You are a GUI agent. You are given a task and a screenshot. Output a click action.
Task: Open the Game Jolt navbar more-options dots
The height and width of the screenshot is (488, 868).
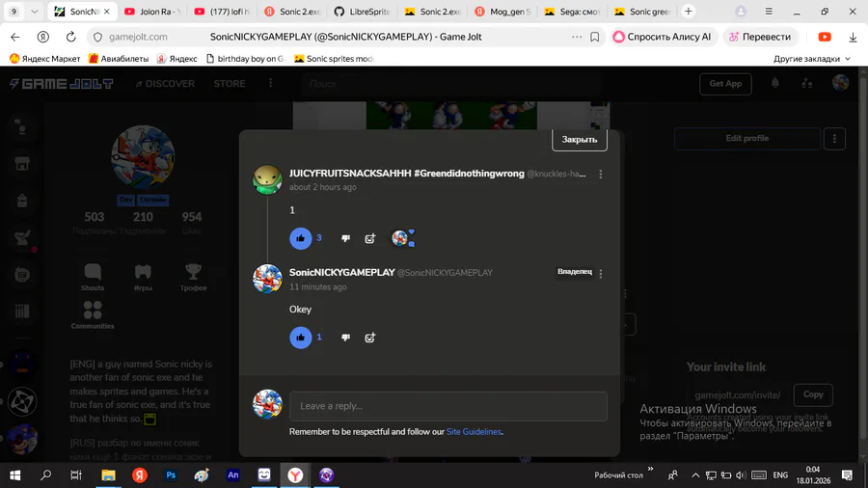click(270, 83)
